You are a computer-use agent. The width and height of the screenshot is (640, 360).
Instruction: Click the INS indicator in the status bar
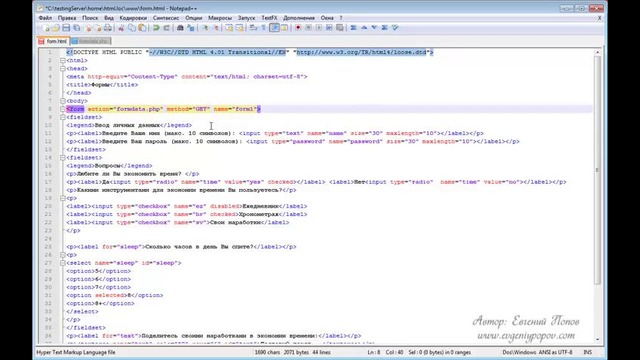coord(587,352)
